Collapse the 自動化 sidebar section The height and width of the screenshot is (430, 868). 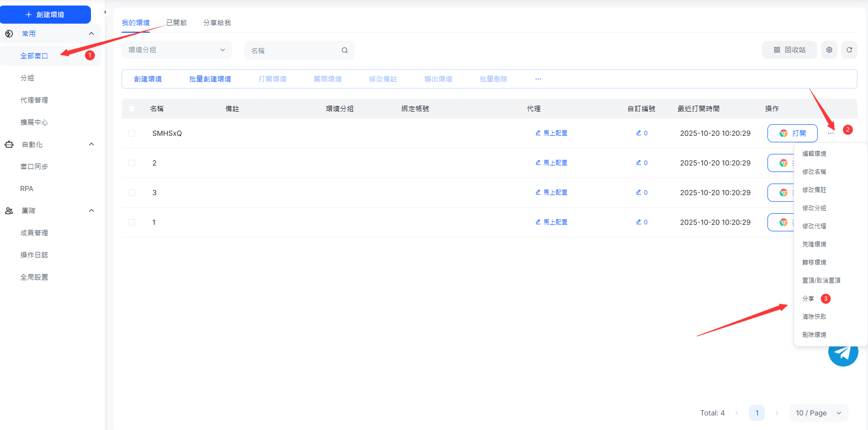pyautogui.click(x=91, y=144)
